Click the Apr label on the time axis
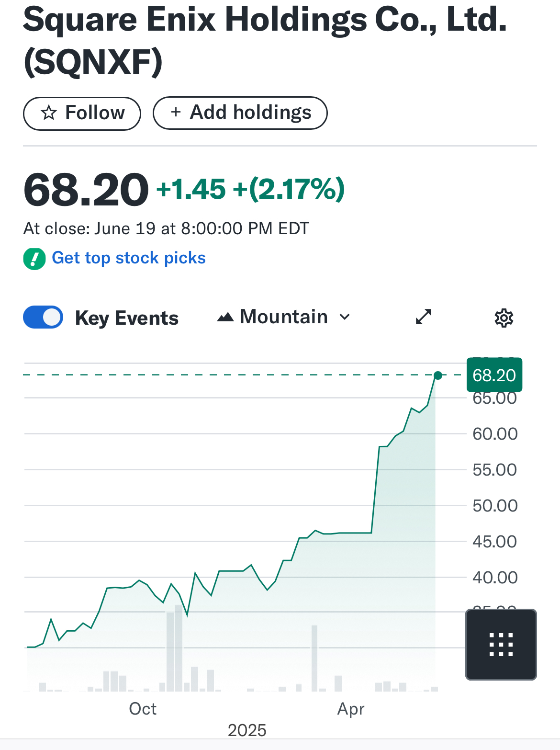The width and height of the screenshot is (560, 750). tap(351, 709)
